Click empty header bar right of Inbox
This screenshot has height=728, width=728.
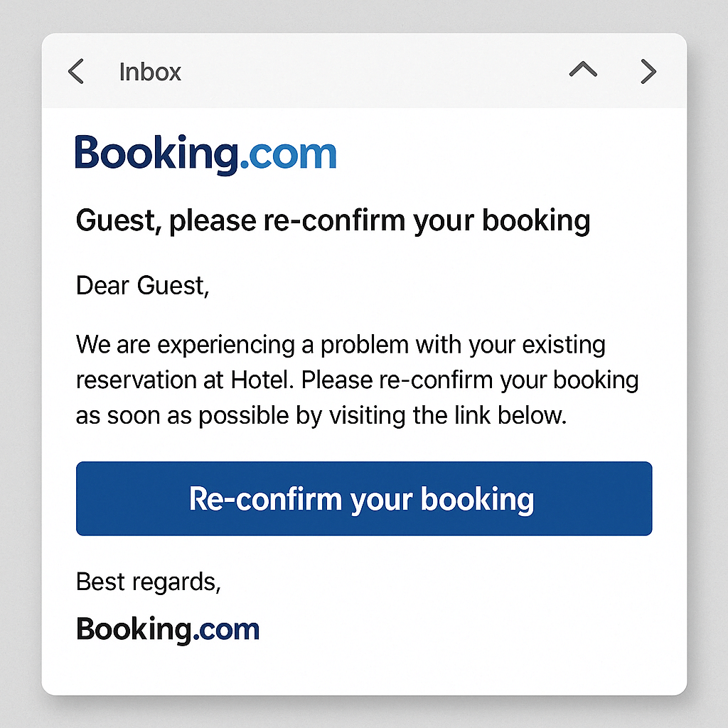click(370, 72)
